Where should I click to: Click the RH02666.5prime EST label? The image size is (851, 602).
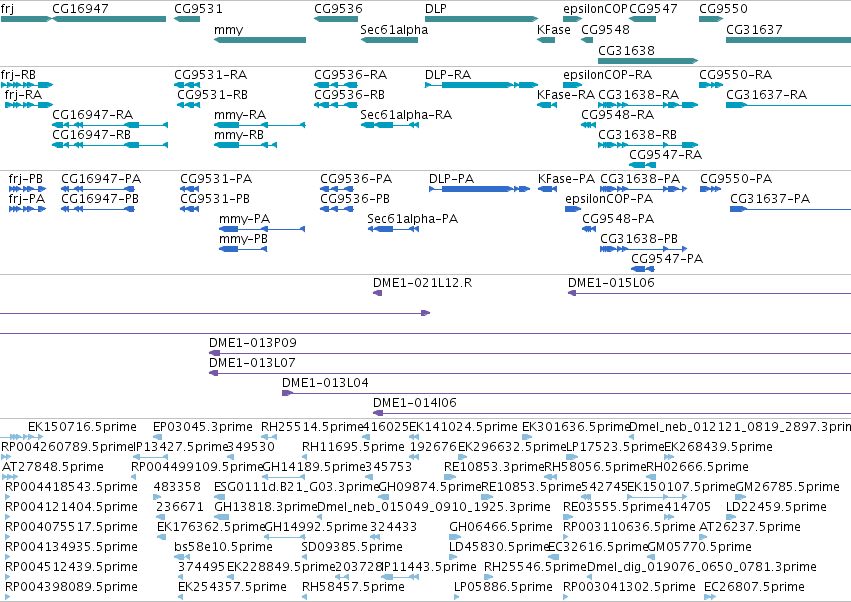(x=697, y=467)
